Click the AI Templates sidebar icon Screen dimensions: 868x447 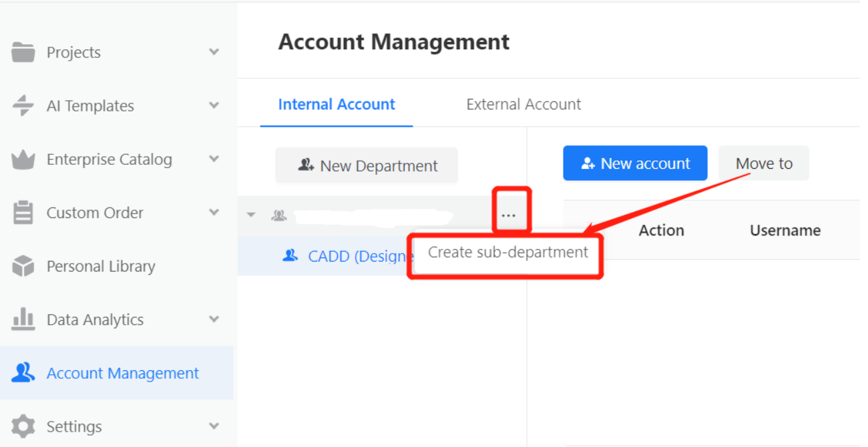(23, 105)
